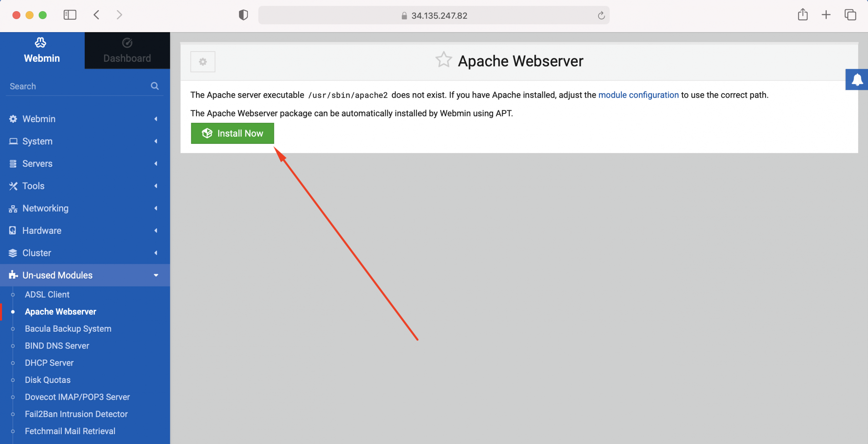Open the Disk Quotas module

point(47,380)
